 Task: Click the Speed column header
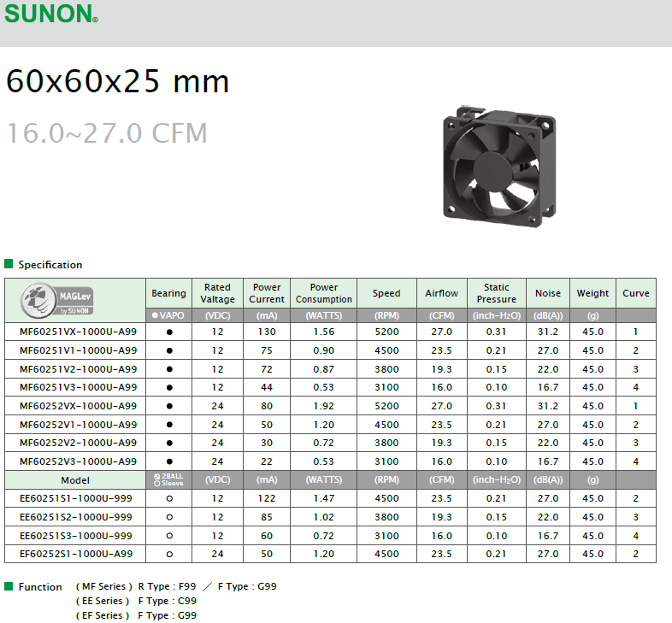386,293
